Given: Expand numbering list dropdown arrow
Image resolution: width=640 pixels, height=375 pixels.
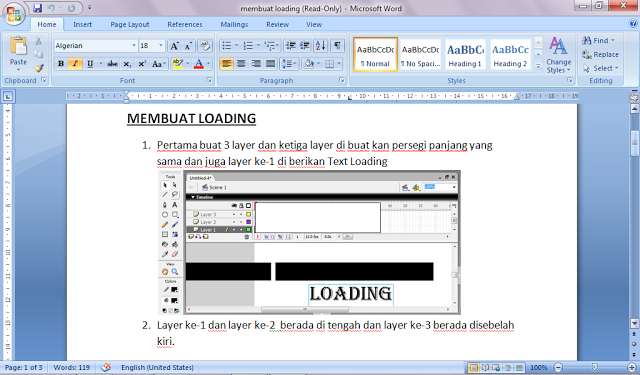Looking at the screenshot, I should [258, 46].
